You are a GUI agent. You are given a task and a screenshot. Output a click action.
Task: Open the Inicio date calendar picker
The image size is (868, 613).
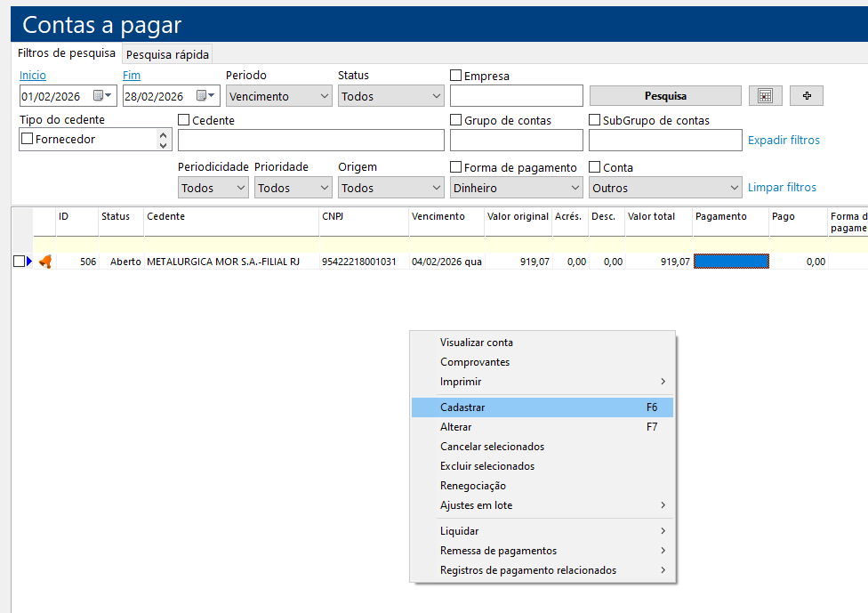(103, 96)
